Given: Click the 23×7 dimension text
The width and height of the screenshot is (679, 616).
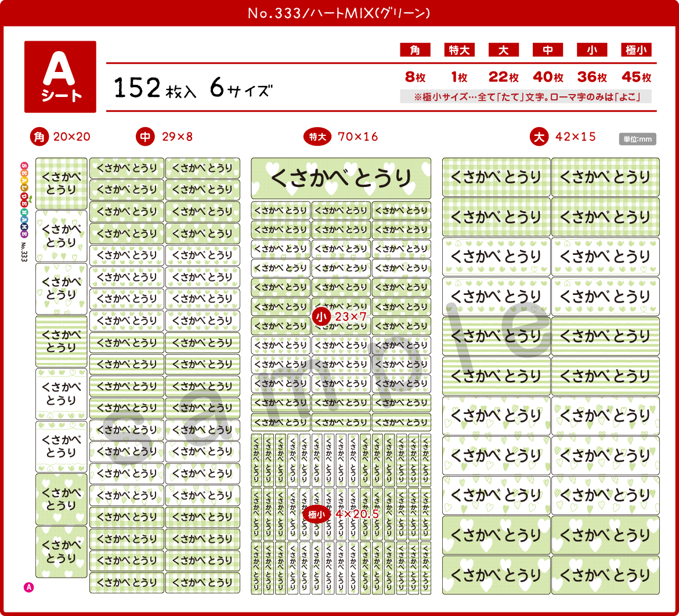Looking at the screenshot, I should pos(351,316).
